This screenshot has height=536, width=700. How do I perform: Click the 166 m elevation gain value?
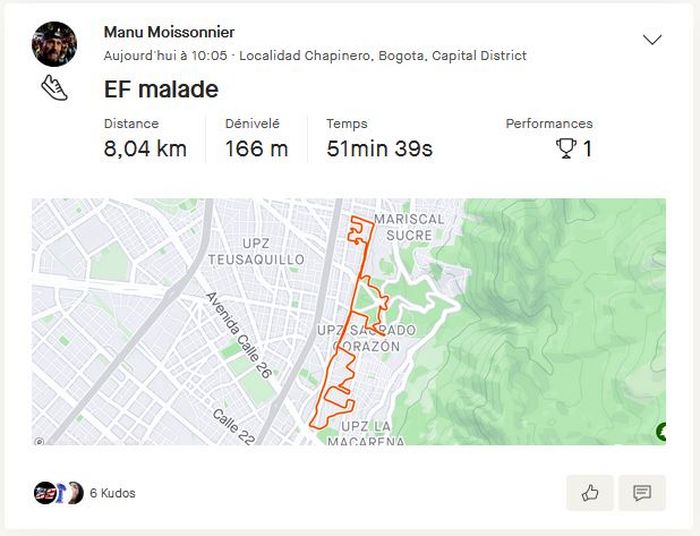(x=256, y=149)
